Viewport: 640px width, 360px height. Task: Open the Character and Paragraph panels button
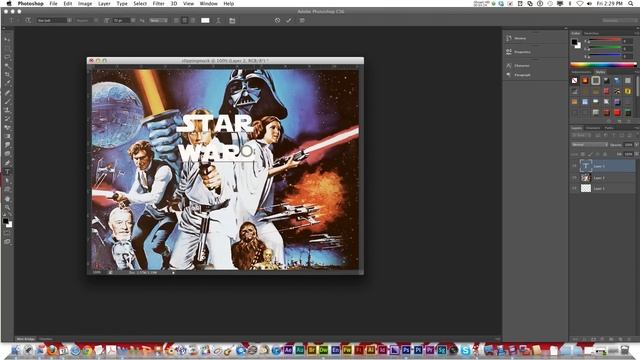pos(232,20)
